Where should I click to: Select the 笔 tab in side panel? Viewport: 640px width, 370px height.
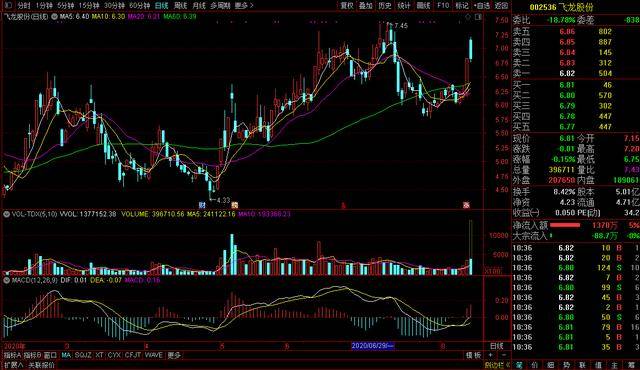tap(520, 365)
